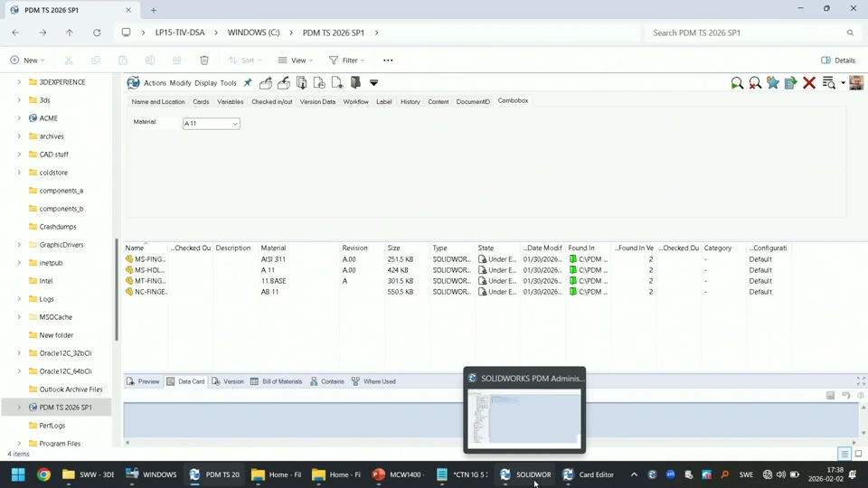Click the user profile picture
This screenshot has height=488, width=868.
coord(856,83)
